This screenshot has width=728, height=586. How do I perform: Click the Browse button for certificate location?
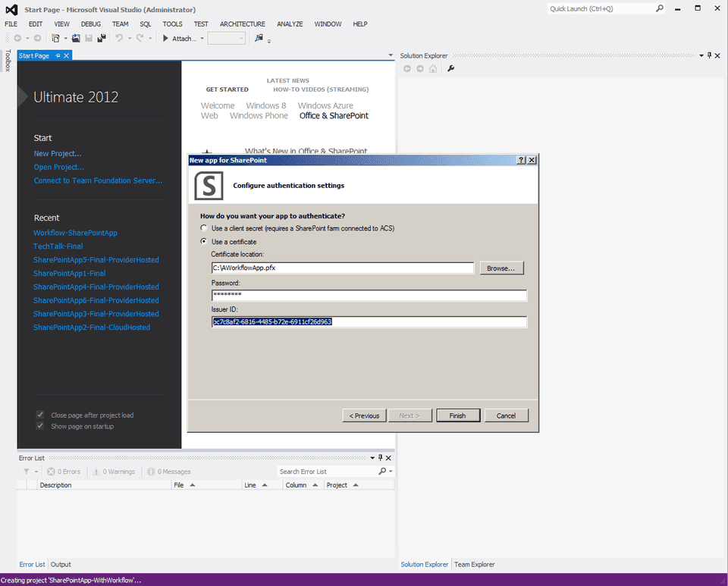click(x=502, y=268)
